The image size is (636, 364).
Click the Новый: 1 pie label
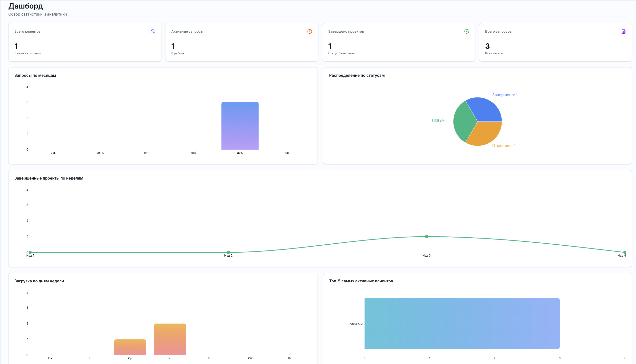coord(440,120)
